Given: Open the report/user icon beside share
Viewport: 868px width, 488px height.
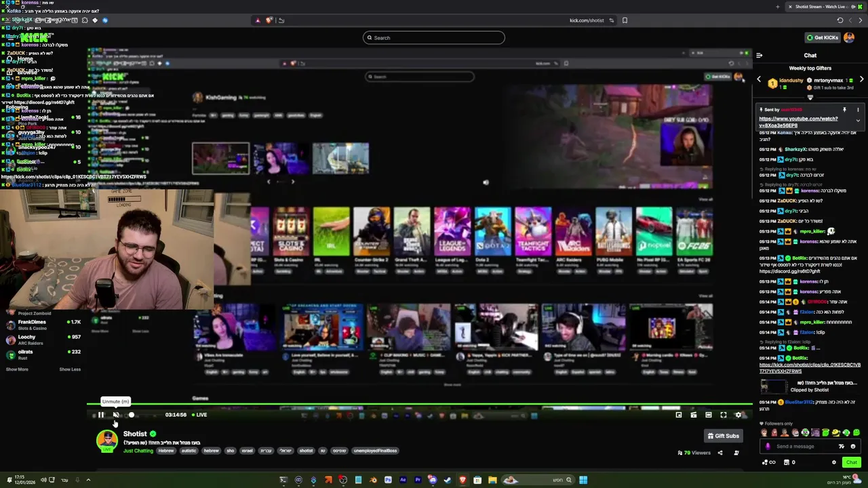Looking at the screenshot, I should [736, 453].
